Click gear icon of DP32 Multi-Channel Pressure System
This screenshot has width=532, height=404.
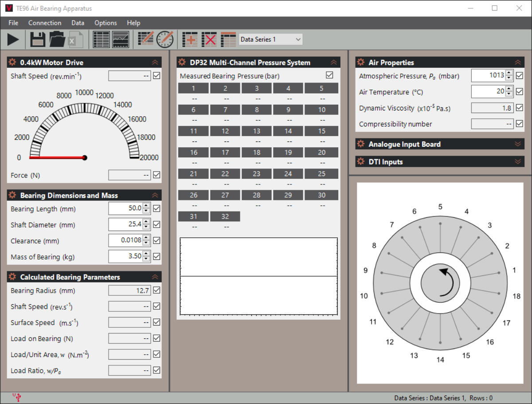point(182,63)
